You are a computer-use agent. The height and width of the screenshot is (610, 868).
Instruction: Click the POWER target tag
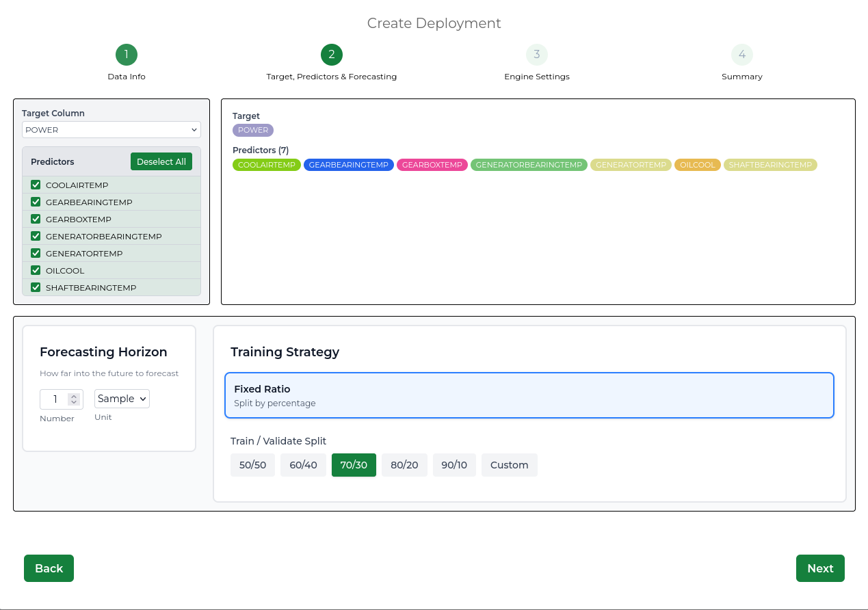tap(253, 130)
